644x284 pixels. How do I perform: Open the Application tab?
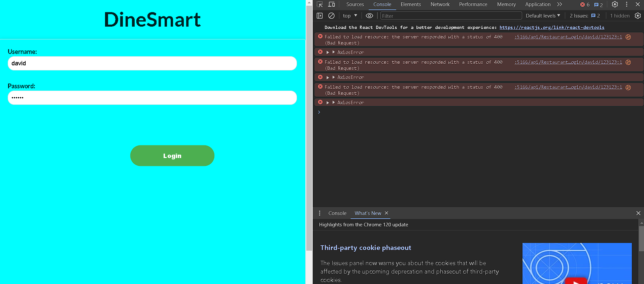(538, 4)
